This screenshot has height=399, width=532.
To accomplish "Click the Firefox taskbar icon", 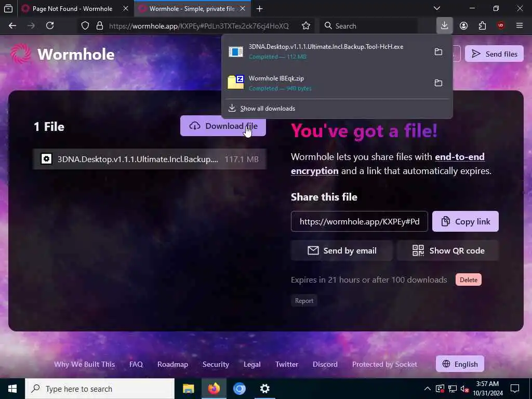I will click(214, 389).
